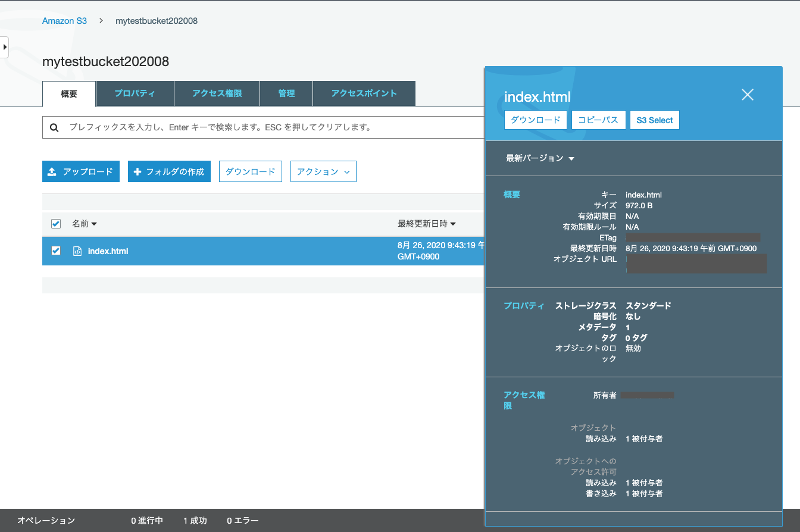
Task: Uncheck the index.html row checkbox
Action: click(55, 251)
